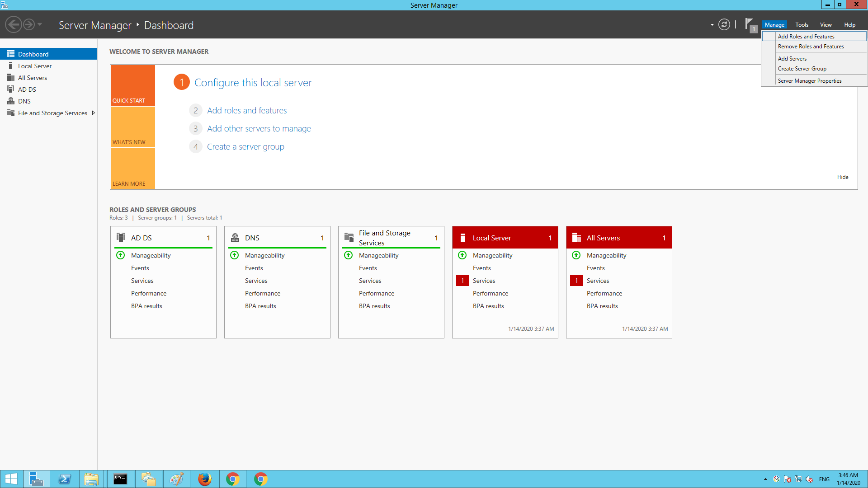Click the back navigation arrow
868x488 pixels.
click(x=14, y=24)
